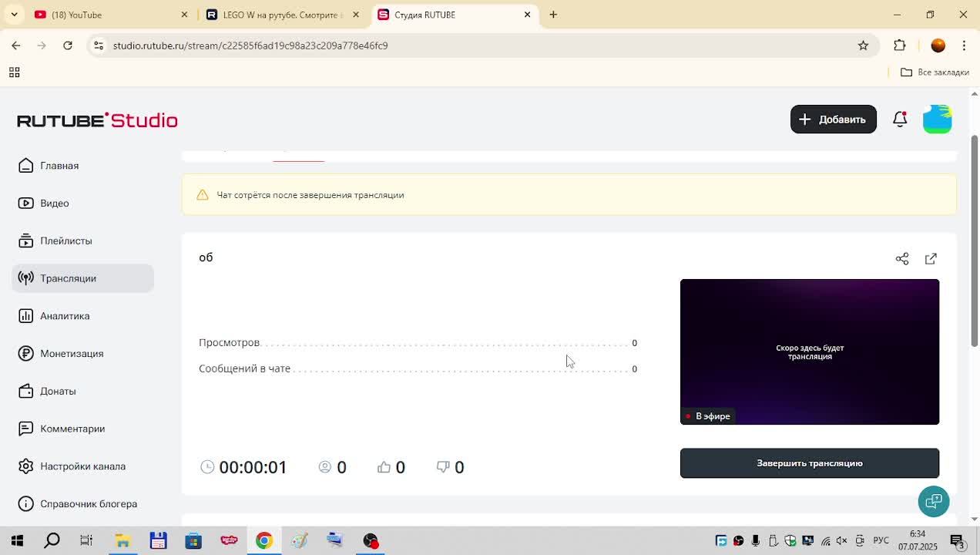980x555 pixels.
Task: Go back in browser
Action: tap(16, 45)
